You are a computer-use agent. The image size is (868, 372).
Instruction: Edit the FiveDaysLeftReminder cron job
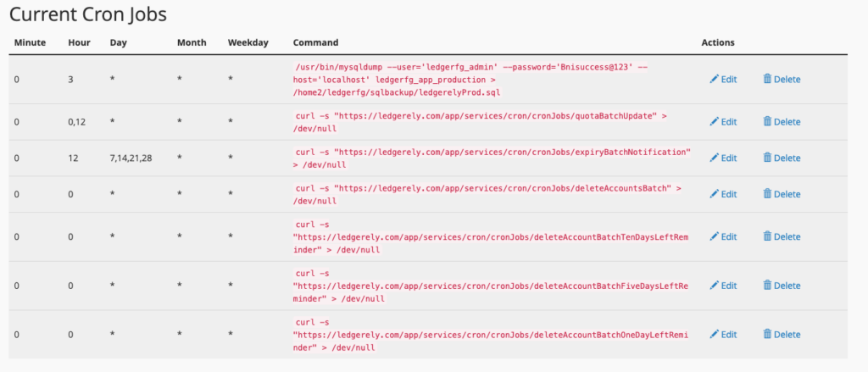723,285
